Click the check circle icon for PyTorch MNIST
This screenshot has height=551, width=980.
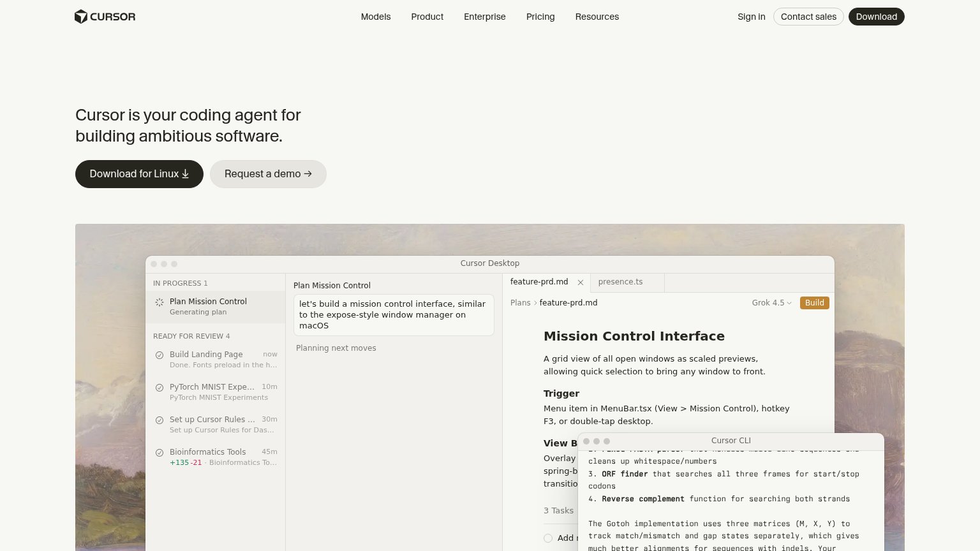click(160, 388)
